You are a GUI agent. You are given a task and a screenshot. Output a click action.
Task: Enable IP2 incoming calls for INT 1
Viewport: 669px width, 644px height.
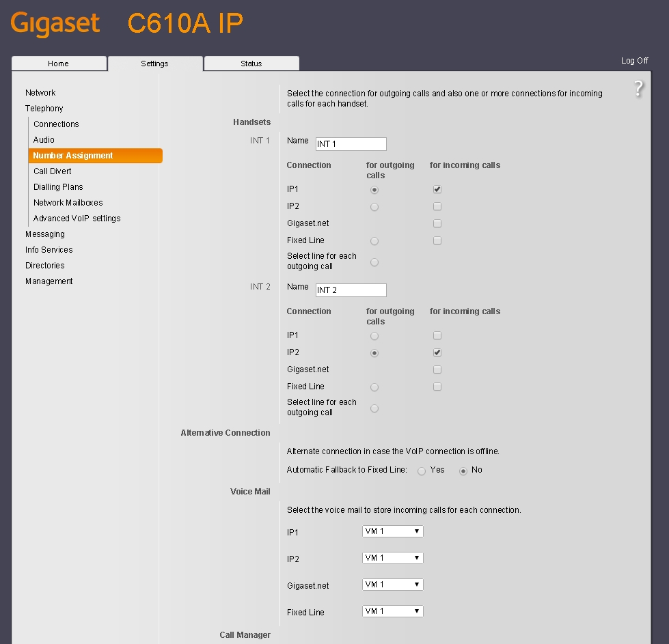click(x=437, y=206)
